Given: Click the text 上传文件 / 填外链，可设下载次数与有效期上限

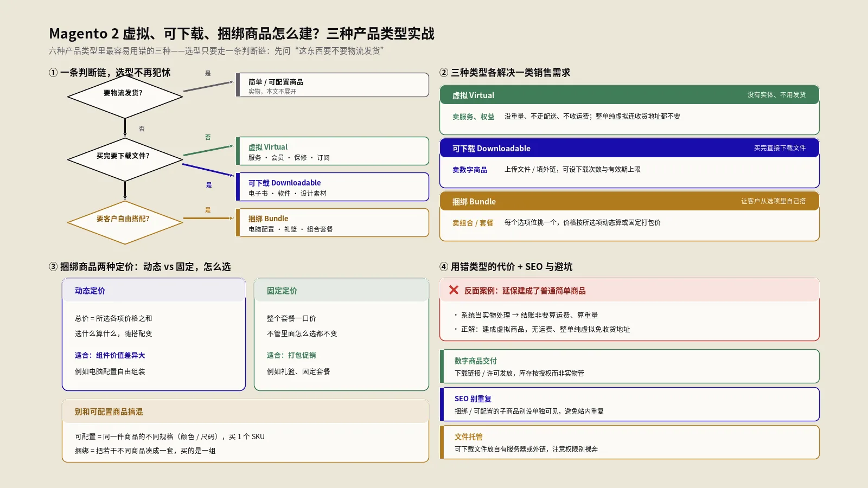Looking at the screenshot, I should coord(572,169).
